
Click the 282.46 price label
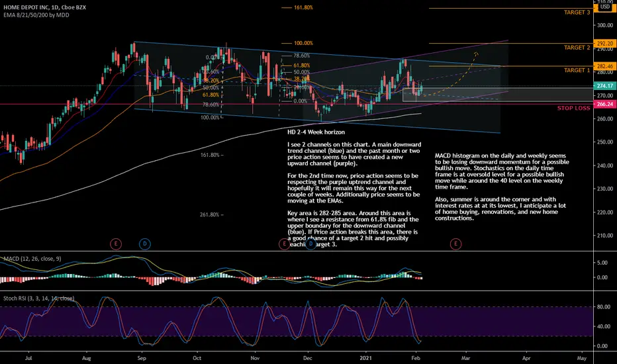point(605,66)
